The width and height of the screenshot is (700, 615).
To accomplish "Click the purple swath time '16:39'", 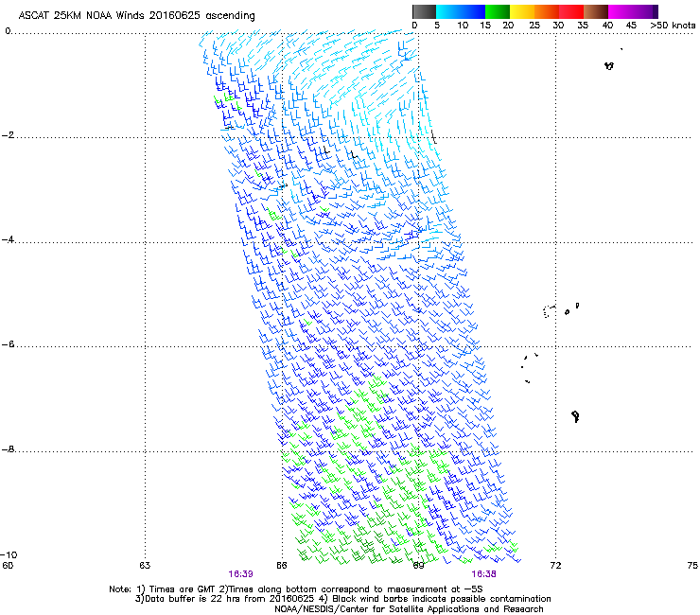I will point(240,574).
